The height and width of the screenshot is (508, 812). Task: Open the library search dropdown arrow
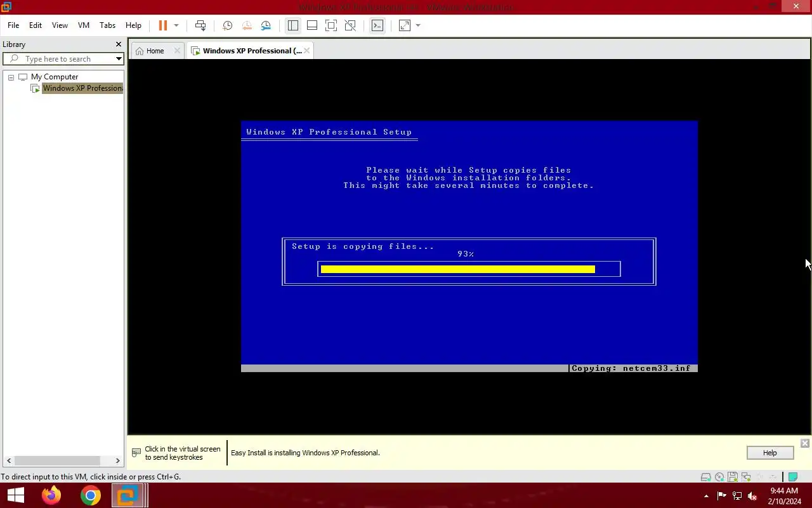(119, 59)
